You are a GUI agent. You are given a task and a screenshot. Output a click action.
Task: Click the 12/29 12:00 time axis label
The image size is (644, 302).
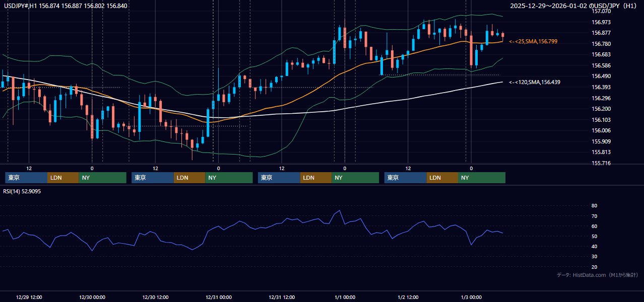pos(29,297)
